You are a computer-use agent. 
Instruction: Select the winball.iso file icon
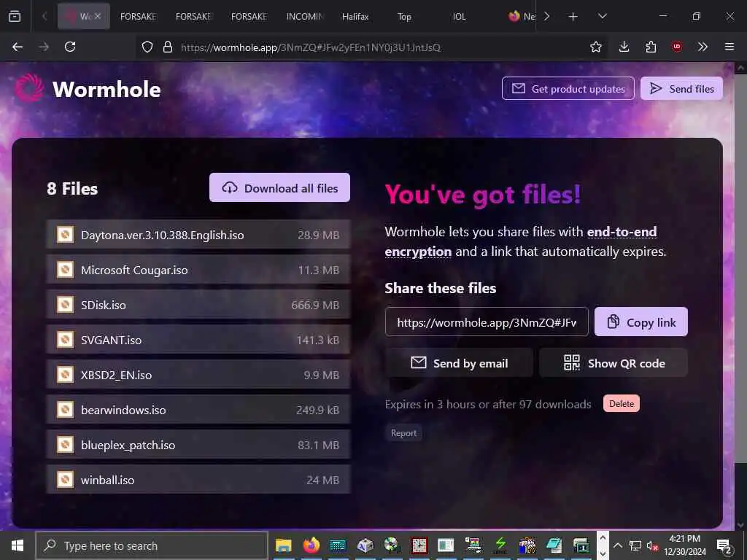click(65, 480)
